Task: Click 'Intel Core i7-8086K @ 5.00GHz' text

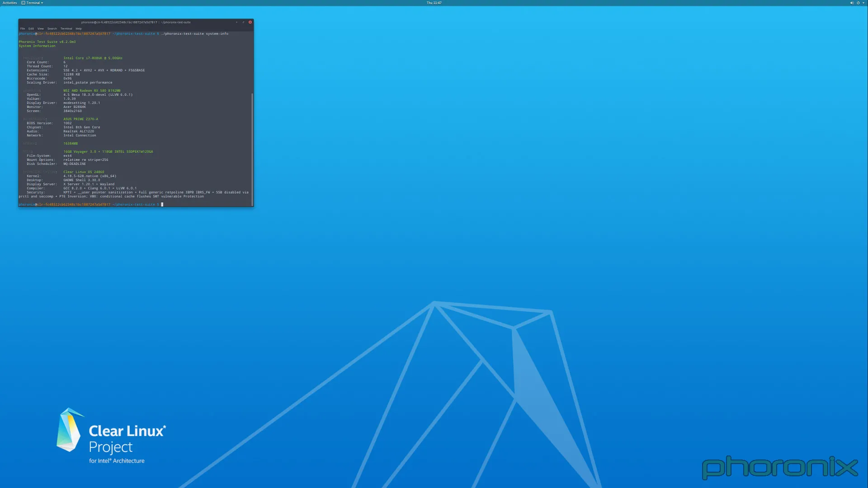Action: tap(93, 58)
